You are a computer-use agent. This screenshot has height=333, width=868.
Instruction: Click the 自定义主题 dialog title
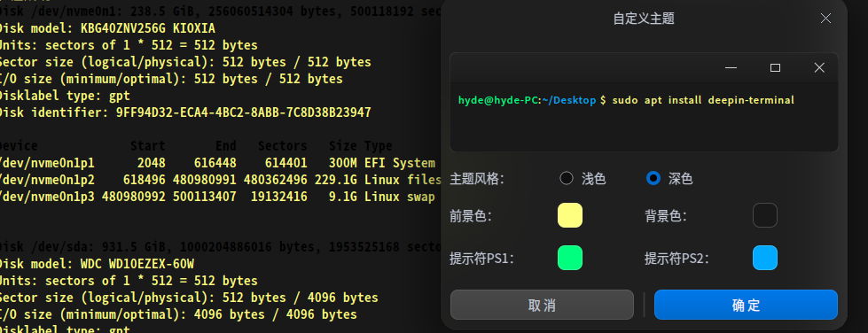point(644,19)
